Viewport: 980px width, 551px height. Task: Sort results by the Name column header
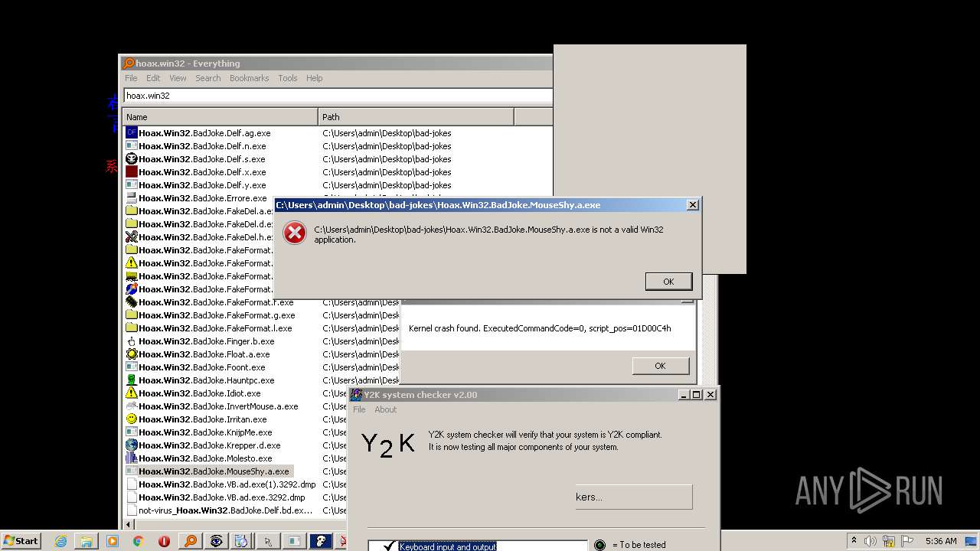(220, 117)
